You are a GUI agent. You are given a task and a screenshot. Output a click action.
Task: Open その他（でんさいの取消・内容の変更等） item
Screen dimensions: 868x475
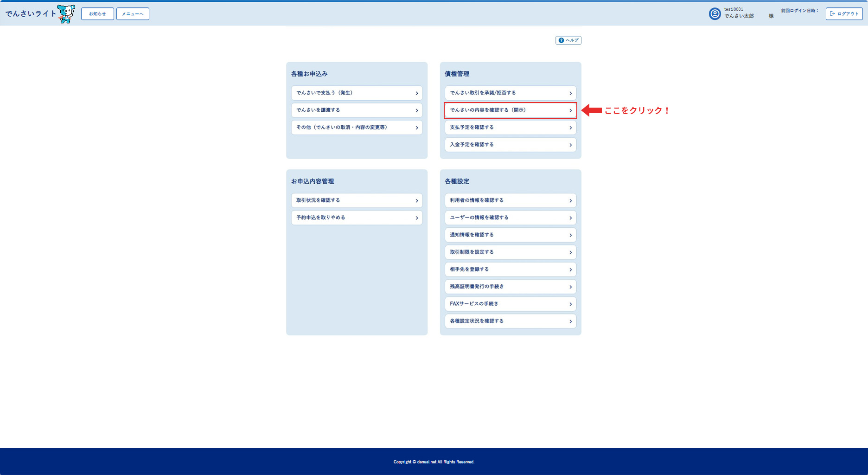coord(357,127)
